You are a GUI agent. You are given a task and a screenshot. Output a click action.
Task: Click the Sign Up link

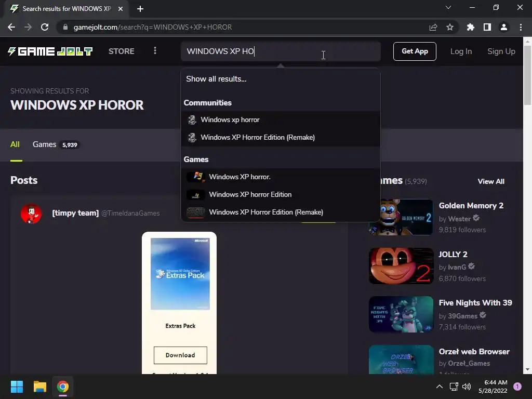click(x=501, y=51)
